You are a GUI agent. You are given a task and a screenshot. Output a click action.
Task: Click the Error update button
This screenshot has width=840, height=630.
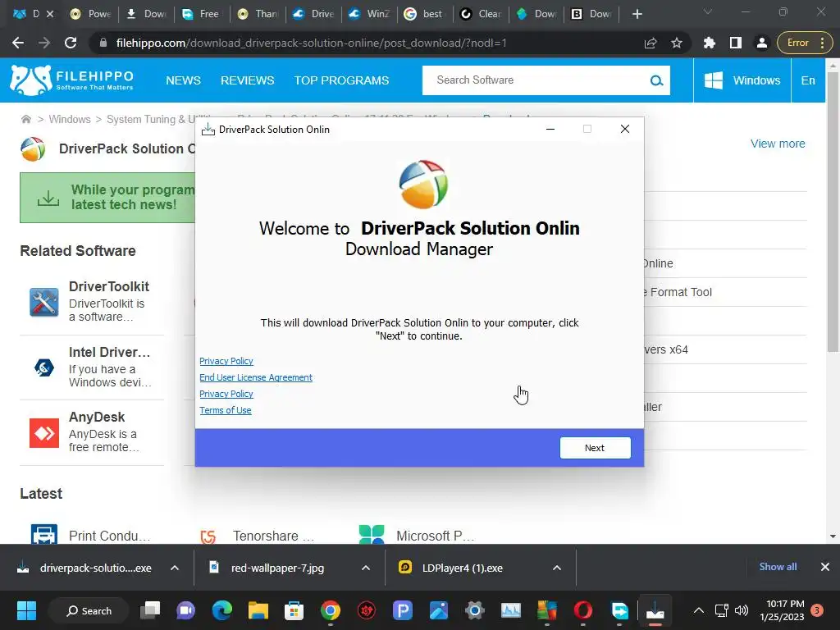tap(804, 43)
